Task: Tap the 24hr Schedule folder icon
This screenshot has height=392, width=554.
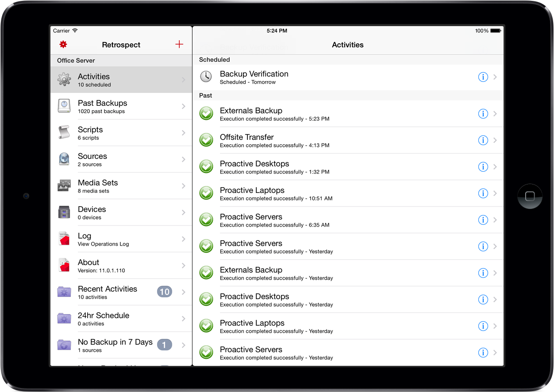Action: click(x=64, y=319)
